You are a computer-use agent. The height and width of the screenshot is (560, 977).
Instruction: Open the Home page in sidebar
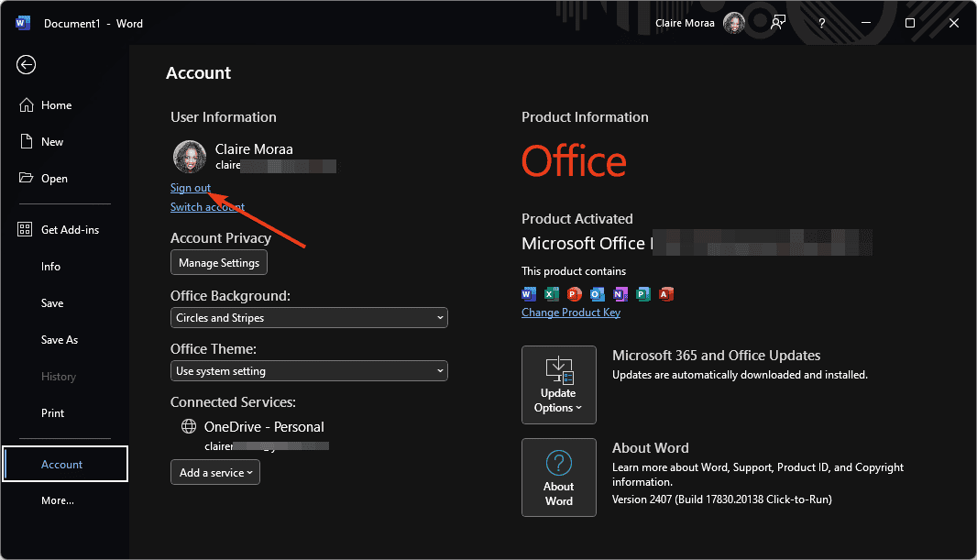click(56, 105)
